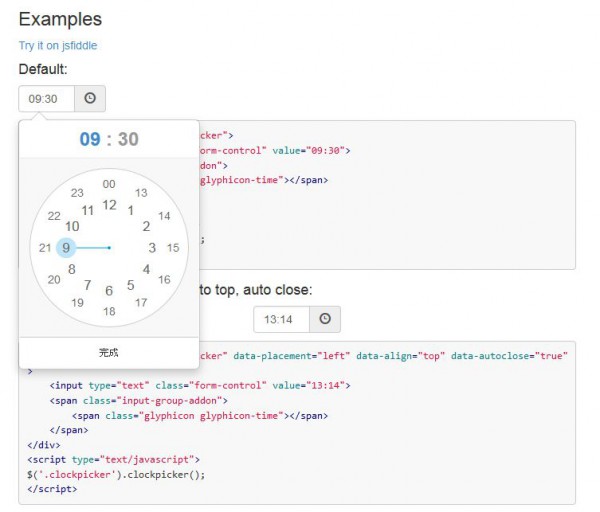This screenshot has height=512, width=600.
Task: Pick hour 21 on the outer ring
Action: pyautogui.click(x=45, y=248)
